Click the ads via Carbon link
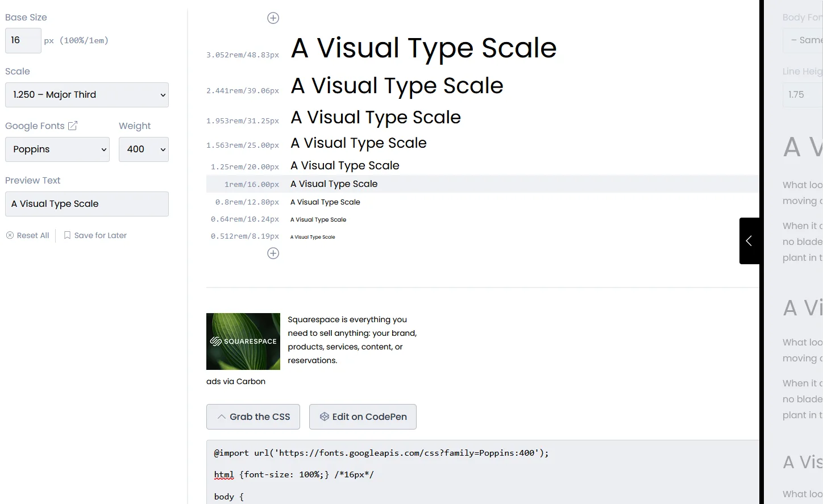 tap(236, 381)
